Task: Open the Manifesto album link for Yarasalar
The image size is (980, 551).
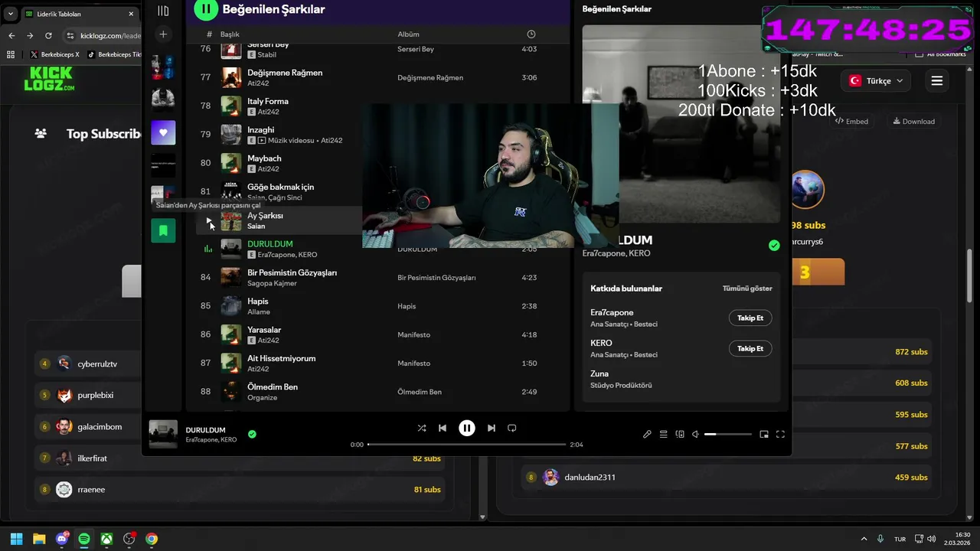Action: [x=413, y=335]
